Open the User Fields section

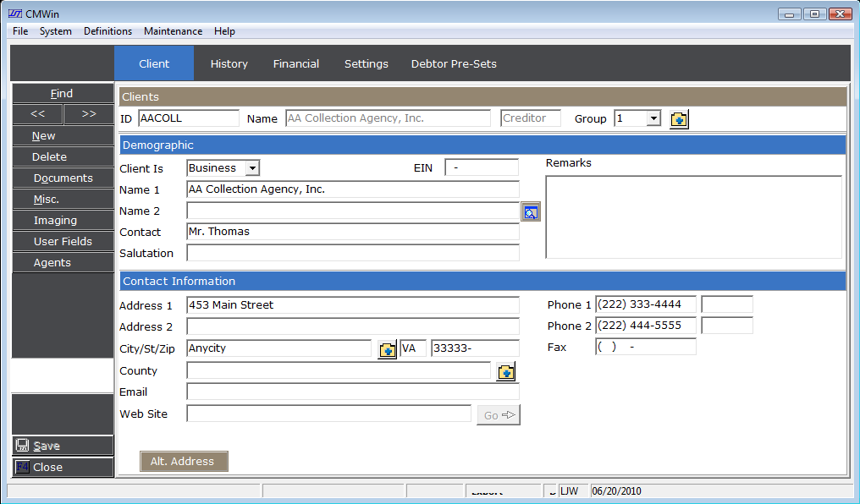coord(63,242)
